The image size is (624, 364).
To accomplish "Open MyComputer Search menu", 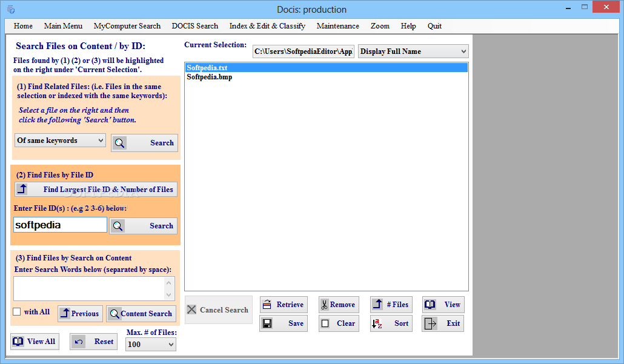I will 127,26.
